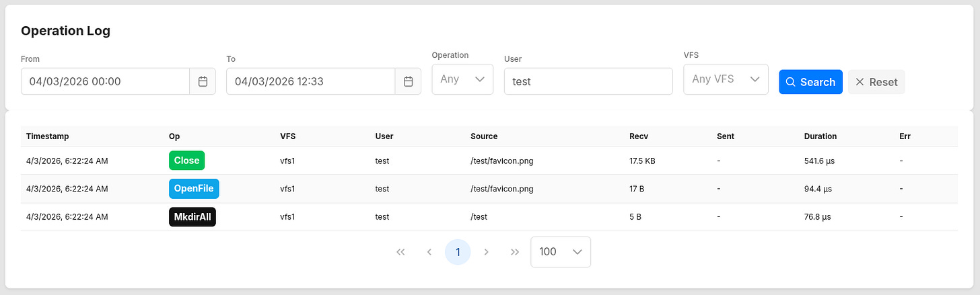Click the green Close operation tag
980x295 pixels.
click(x=186, y=161)
